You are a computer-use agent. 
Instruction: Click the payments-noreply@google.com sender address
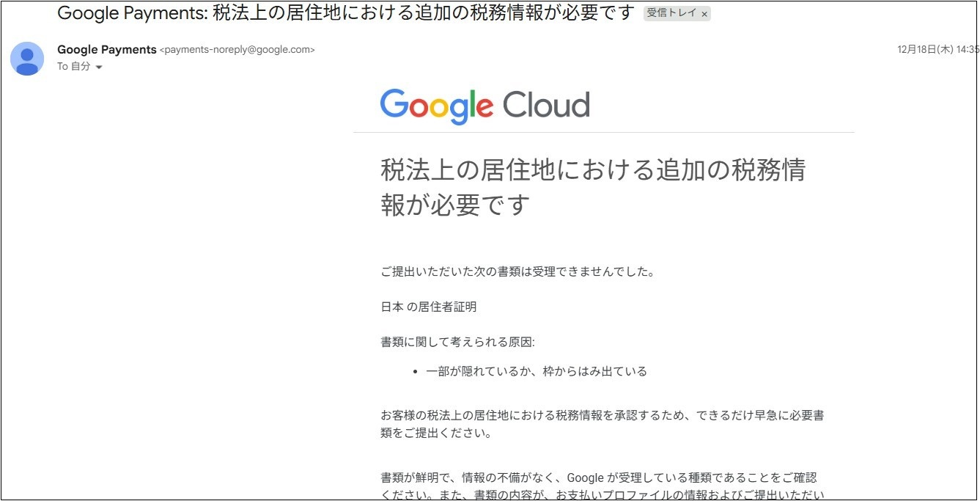tap(237, 50)
